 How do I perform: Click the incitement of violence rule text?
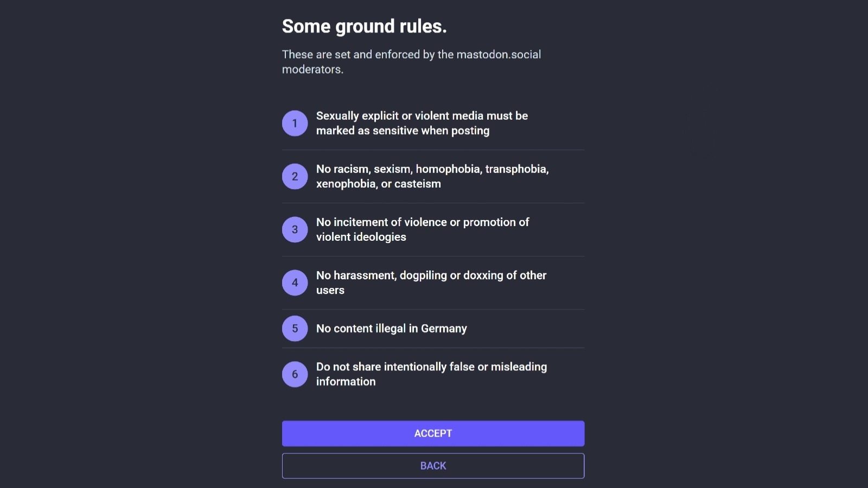tap(423, 229)
